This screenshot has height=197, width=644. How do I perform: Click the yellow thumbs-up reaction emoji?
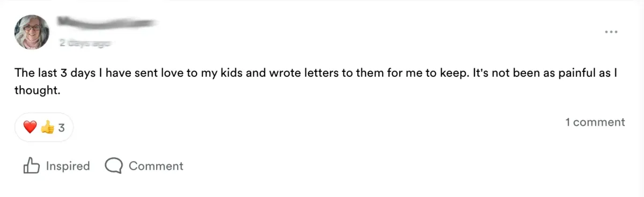click(47, 127)
